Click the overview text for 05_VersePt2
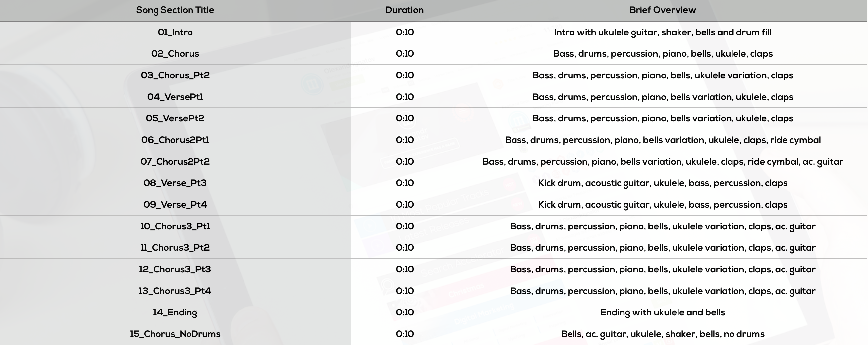868x345 pixels. tap(663, 119)
